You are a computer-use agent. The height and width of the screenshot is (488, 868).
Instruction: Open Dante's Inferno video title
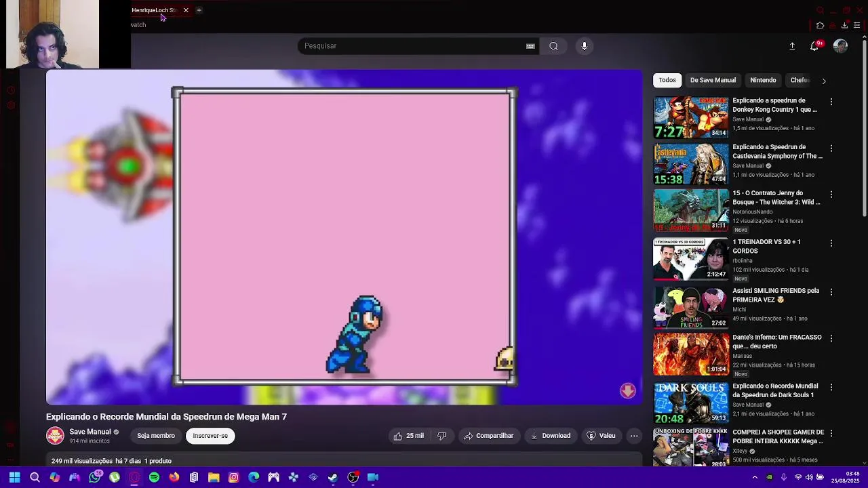click(777, 342)
